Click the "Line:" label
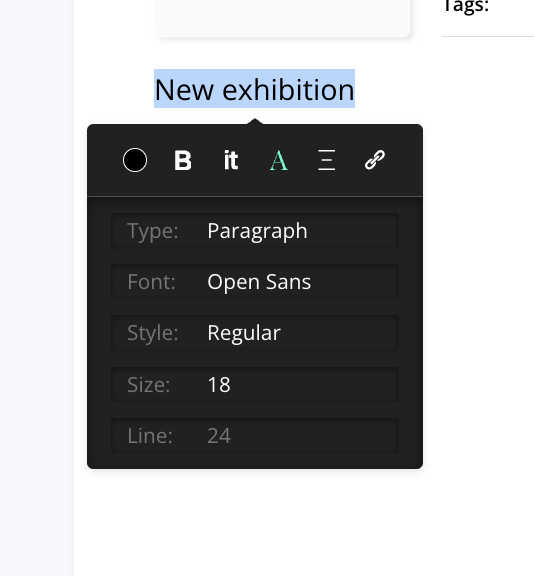 (149, 436)
